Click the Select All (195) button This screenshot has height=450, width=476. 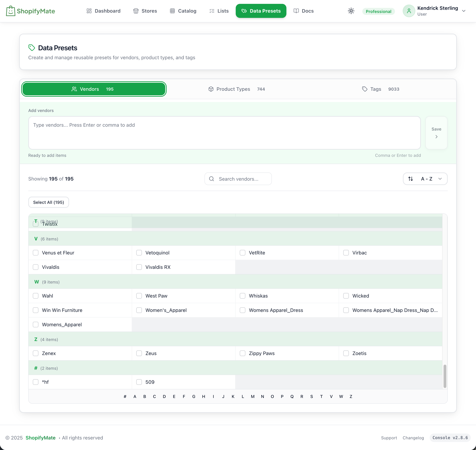(x=48, y=202)
